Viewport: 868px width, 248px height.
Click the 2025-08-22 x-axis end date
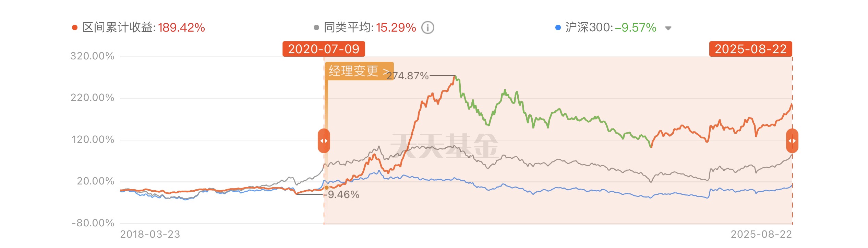tap(761, 234)
